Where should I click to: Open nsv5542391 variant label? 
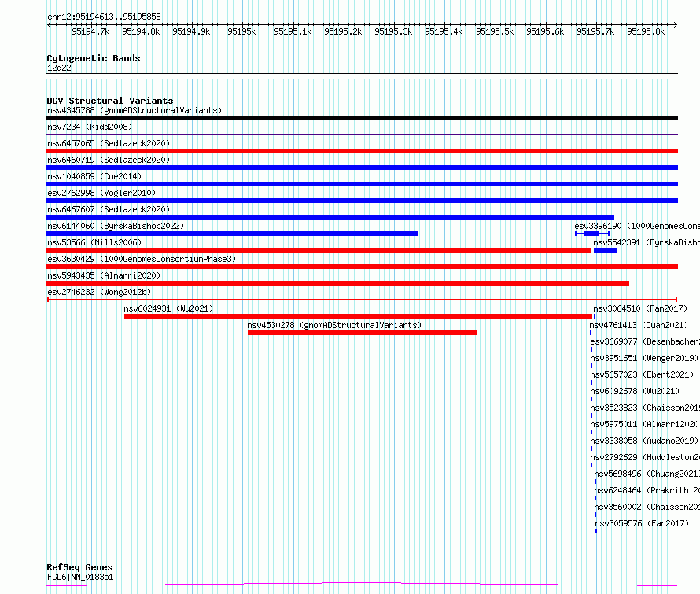(647, 242)
